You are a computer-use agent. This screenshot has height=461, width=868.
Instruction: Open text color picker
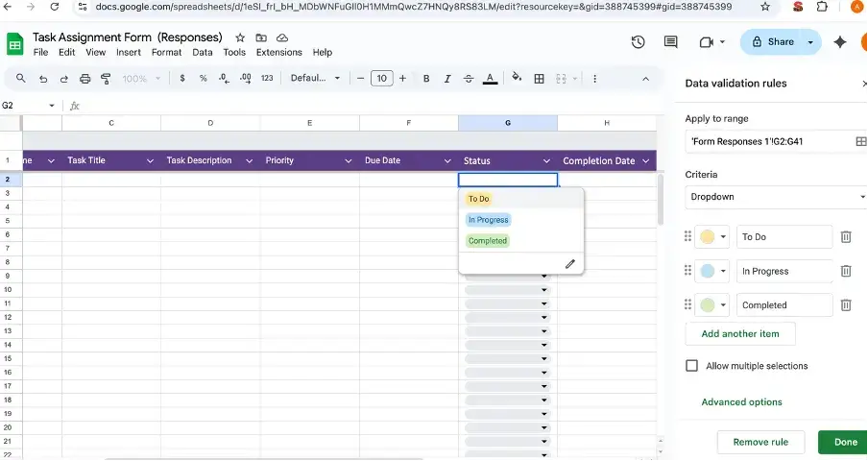[x=490, y=79]
